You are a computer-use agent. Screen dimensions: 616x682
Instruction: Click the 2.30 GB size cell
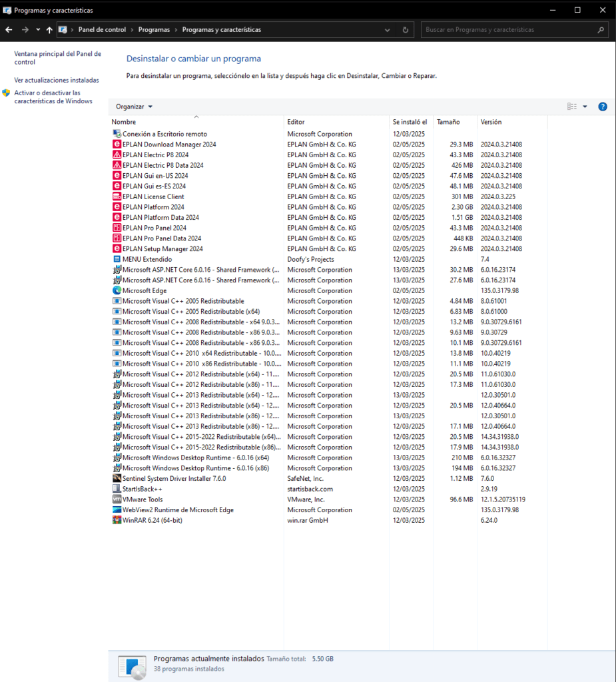click(x=462, y=207)
